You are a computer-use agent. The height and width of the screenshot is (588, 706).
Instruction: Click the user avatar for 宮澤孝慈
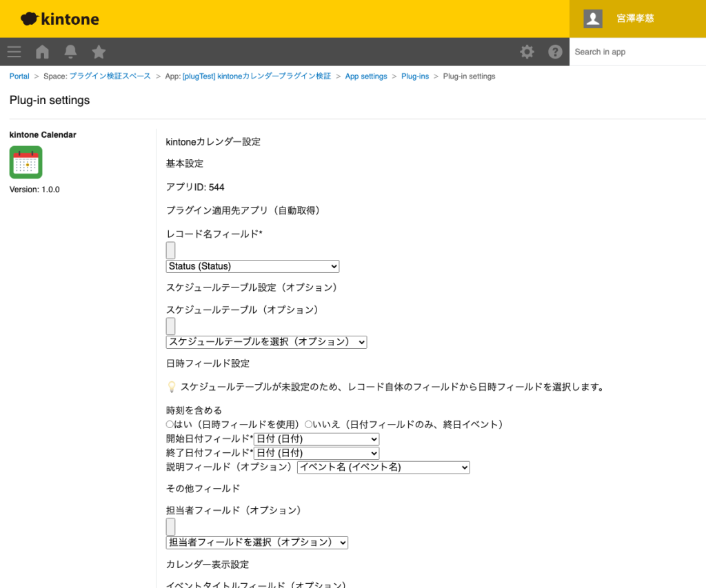[592, 19]
